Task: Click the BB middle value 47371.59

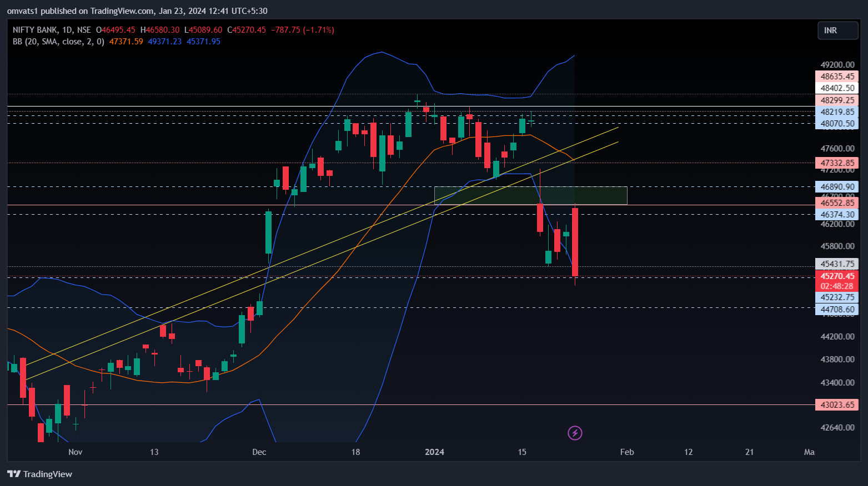Action: [x=126, y=42]
